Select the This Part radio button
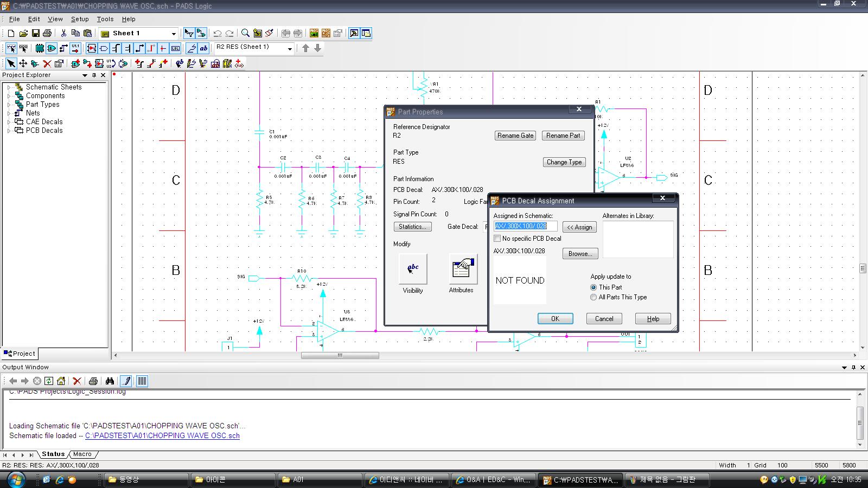Viewport: 868px width, 488px height. 593,287
